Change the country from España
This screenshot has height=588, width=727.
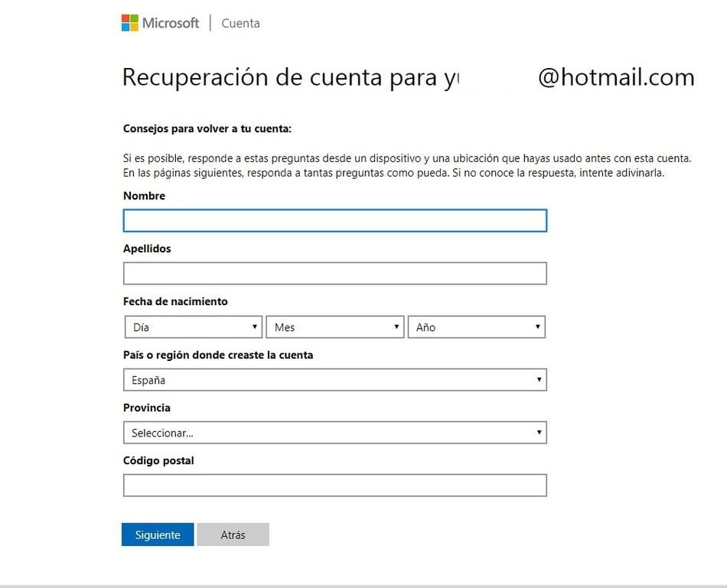coord(334,379)
